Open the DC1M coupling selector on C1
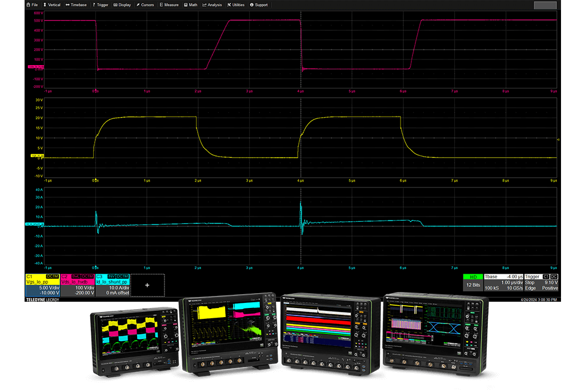This screenshot has width=585, height=392. point(52,276)
